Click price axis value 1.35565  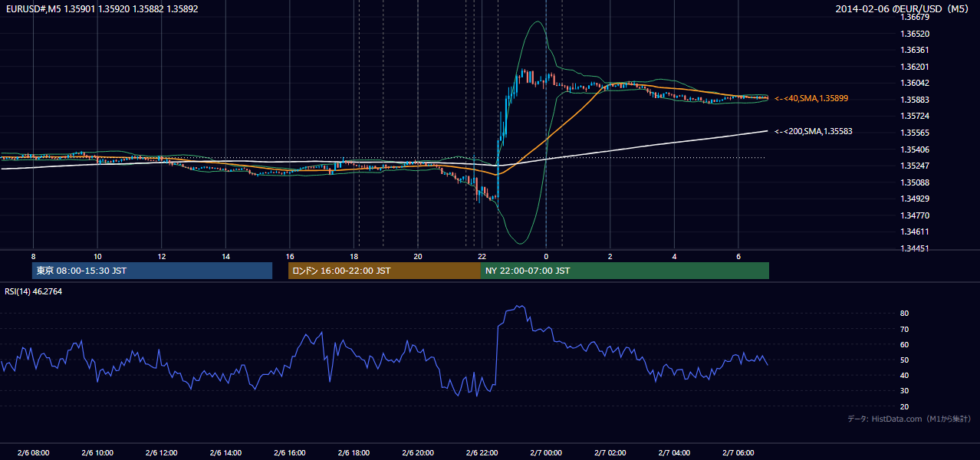(915, 133)
